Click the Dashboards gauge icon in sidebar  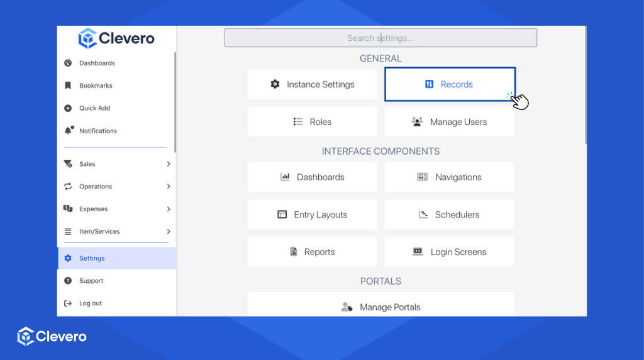68,63
